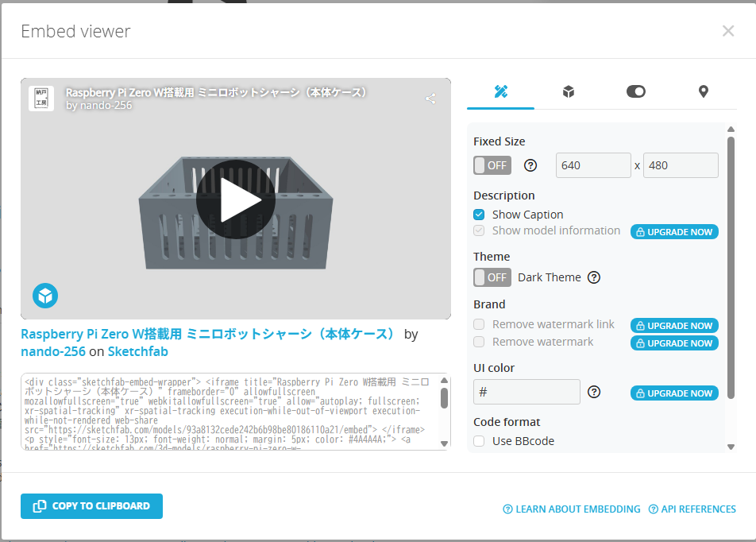Open the Raspberry Pi Zero W model title link
The width and height of the screenshot is (756, 542).
(208, 334)
